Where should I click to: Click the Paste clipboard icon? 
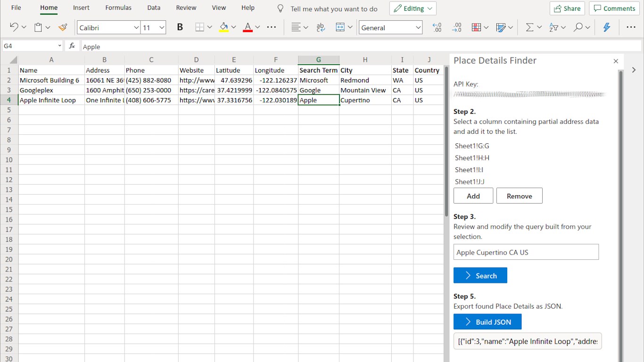pyautogui.click(x=38, y=27)
